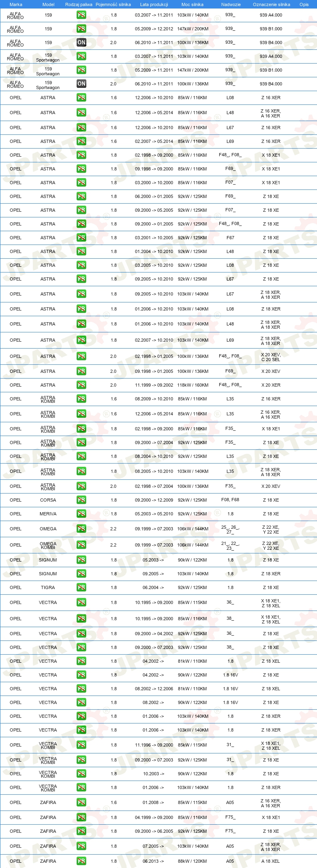Click production years 05.2009 -> 12.2012
The image size is (317, 868).
coord(154,29)
